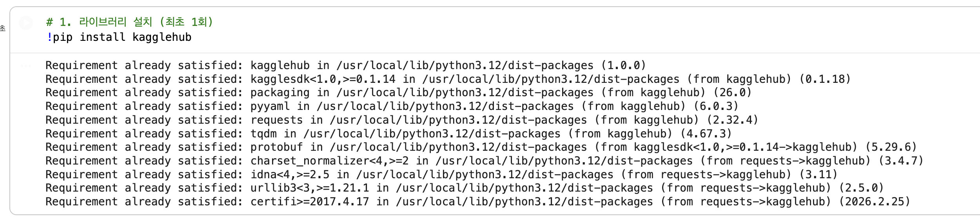980x223 pixels.
Task: Click the certifi (2026.2.25) output line
Action: [477, 201]
